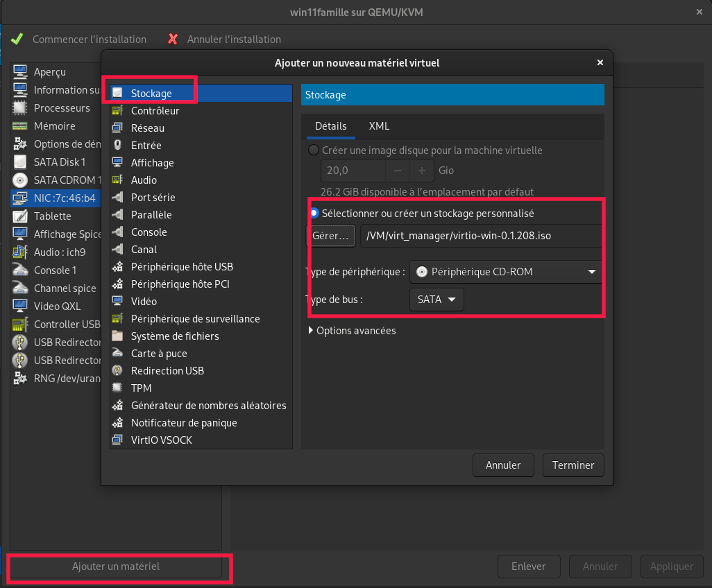Click the Réseau network icon

(117, 128)
